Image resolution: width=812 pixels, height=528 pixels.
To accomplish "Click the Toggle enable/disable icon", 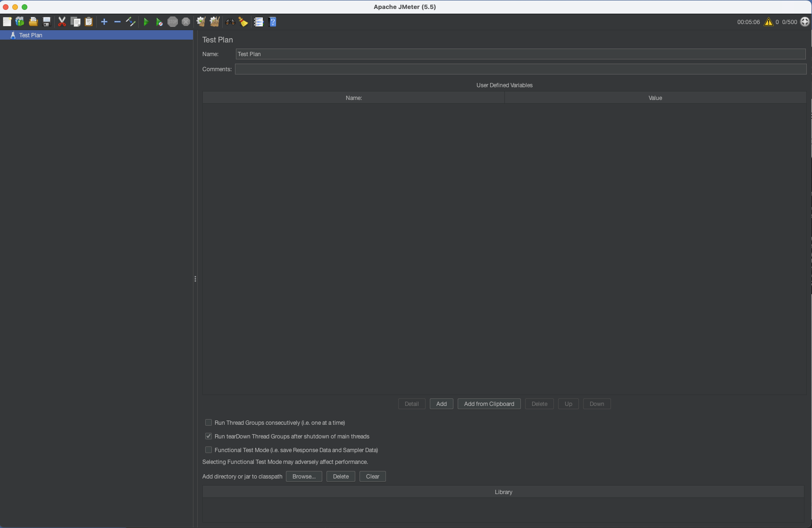I will [131, 22].
